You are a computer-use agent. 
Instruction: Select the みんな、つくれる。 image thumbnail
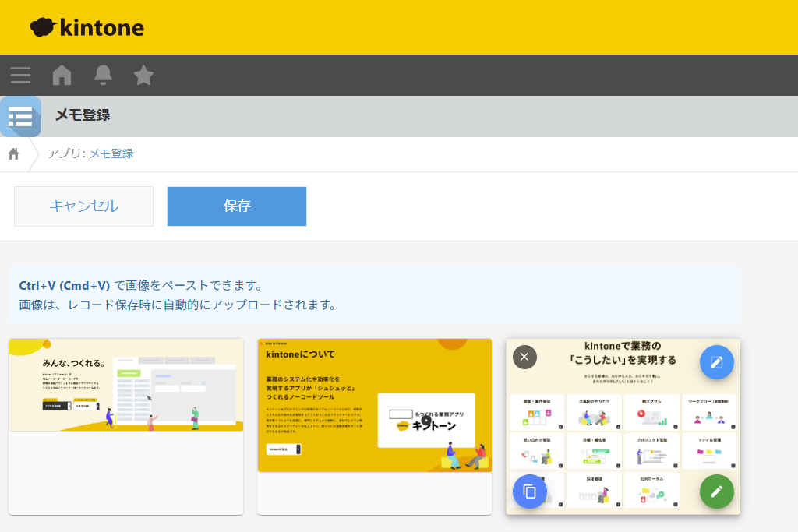[x=125, y=384]
